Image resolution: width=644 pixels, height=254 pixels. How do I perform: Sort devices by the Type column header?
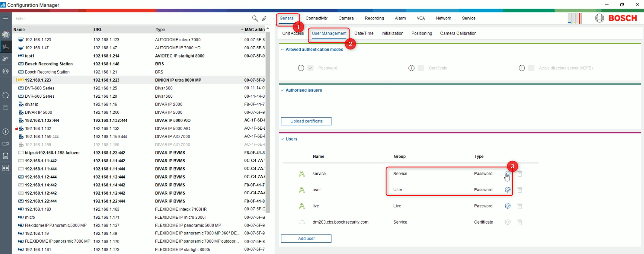(x=160, y=30)
